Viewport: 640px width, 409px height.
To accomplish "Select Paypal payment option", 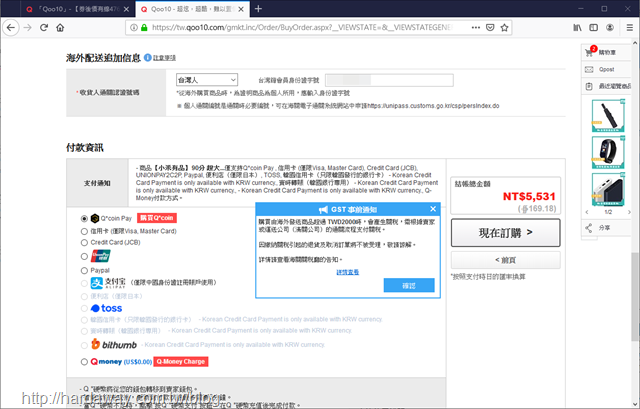I will click(84, 270).
